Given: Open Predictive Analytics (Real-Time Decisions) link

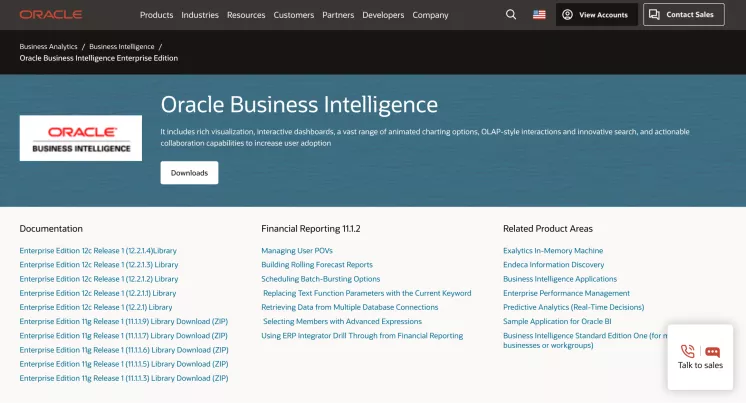Looking at the screenshot, I should click(574, 307).
